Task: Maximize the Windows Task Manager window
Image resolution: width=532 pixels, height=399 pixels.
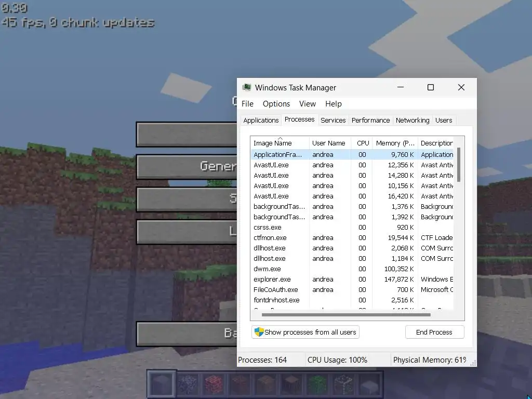Action: pos(431,87)
